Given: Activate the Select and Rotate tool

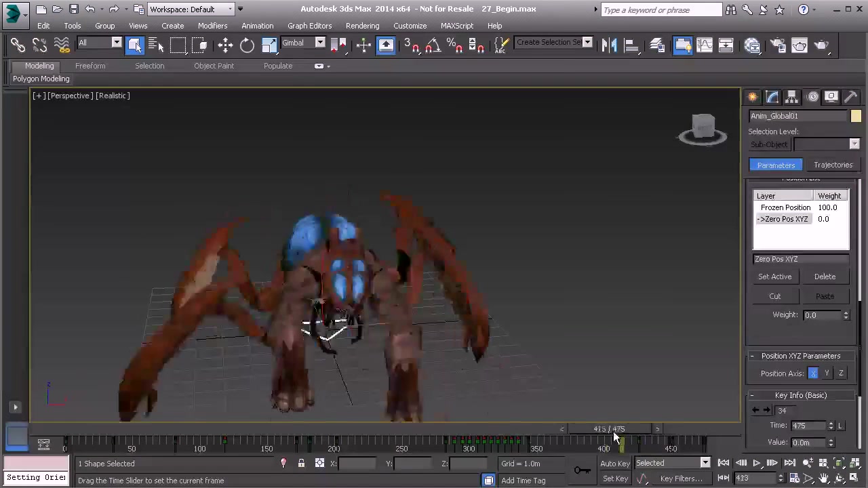Looking at the screenshot, I should (247, 45).
